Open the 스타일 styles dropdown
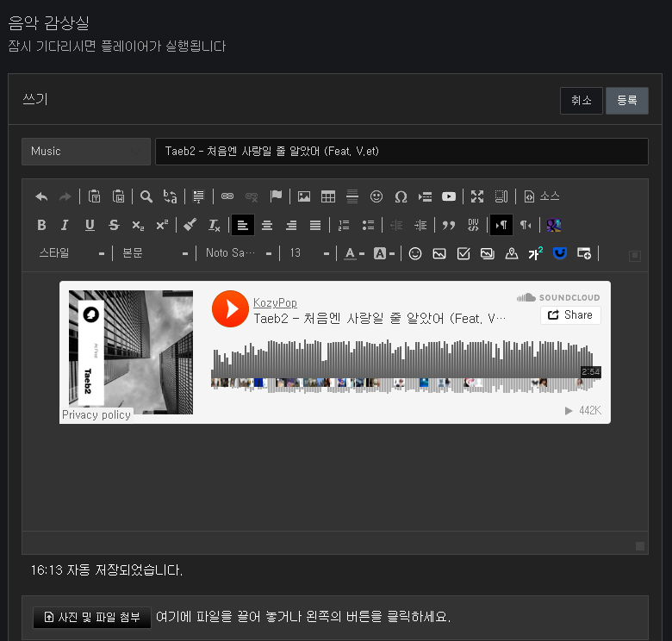Image resolution: width=672 pixels, height=641 pixels. click(72, 253)
